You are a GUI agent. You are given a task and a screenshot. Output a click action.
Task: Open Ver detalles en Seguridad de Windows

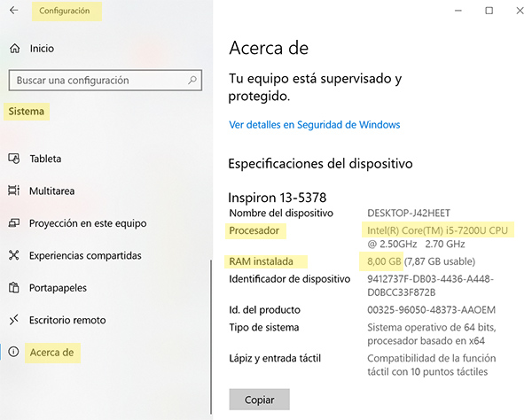click(x=314, y=125)
